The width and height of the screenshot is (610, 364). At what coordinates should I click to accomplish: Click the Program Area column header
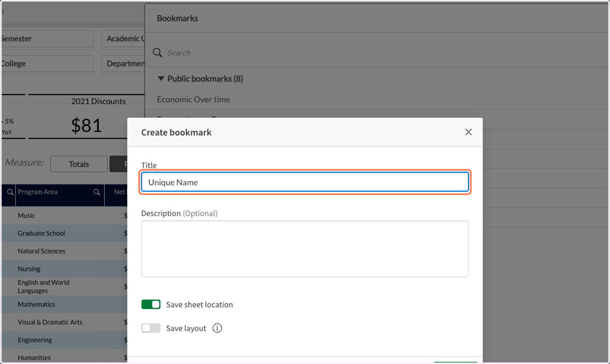tap(38, 192)
